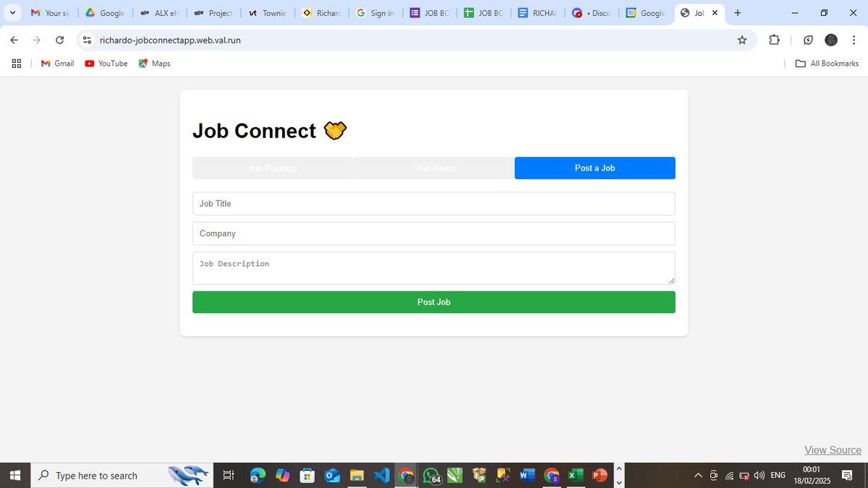Focus the Company input field
The height and width of the screenshot is (488, 868).
tap(434, 234)
